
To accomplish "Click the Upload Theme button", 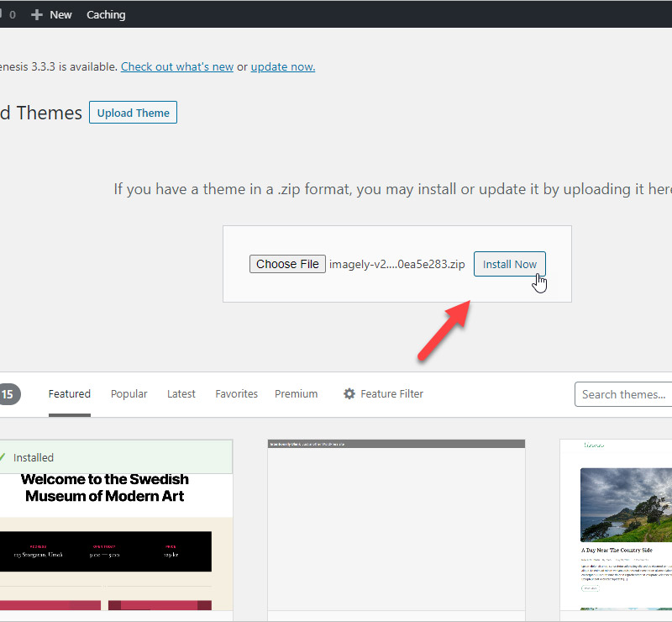I will [133, 113].
